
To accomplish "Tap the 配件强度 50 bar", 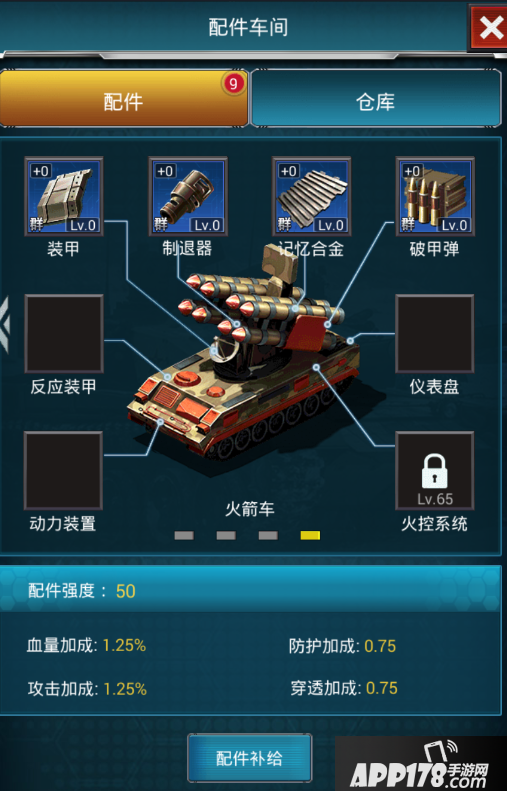I will [250, 590].
